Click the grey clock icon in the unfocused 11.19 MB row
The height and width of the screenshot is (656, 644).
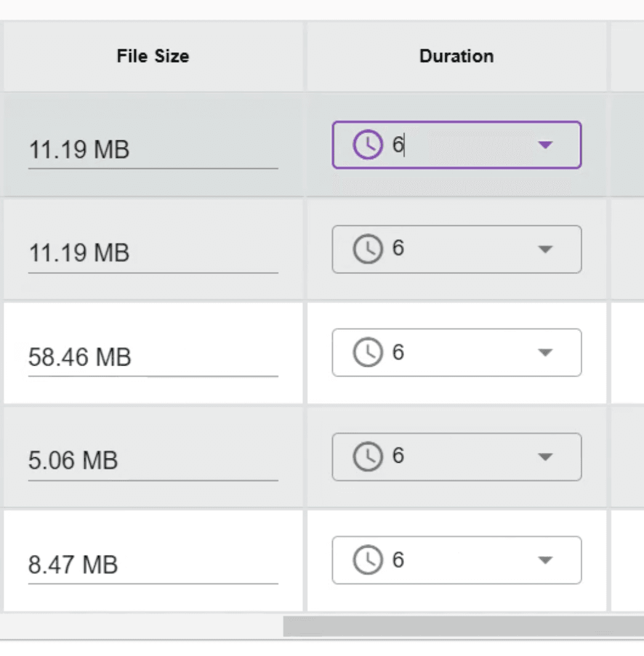pyautogui.click(x=368, y=249)
